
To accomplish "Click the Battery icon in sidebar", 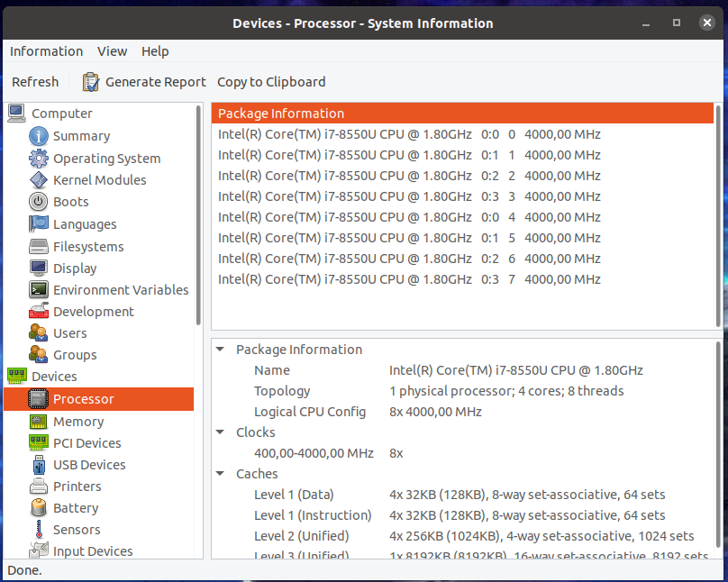I will 39,508.
